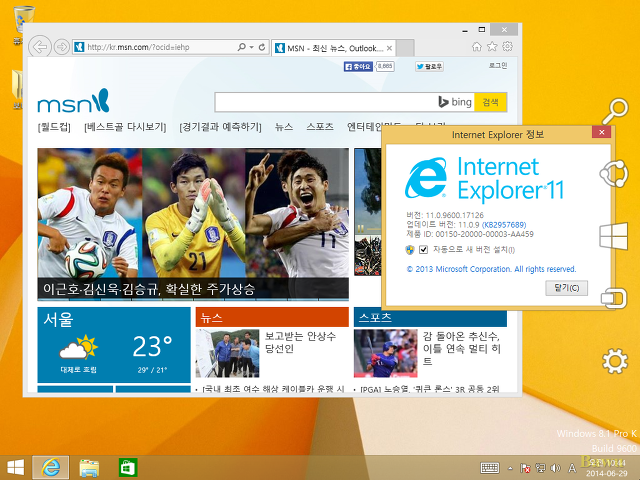Screen dimensions: 640x480
Task: Pause the side slideshow playback
Action: click(x=360, y=229)
